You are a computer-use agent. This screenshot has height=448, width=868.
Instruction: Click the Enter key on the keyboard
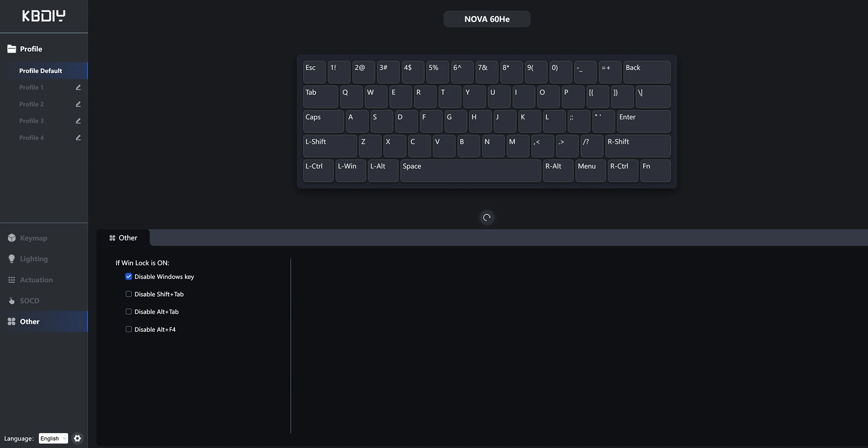(x=644, y=122)
